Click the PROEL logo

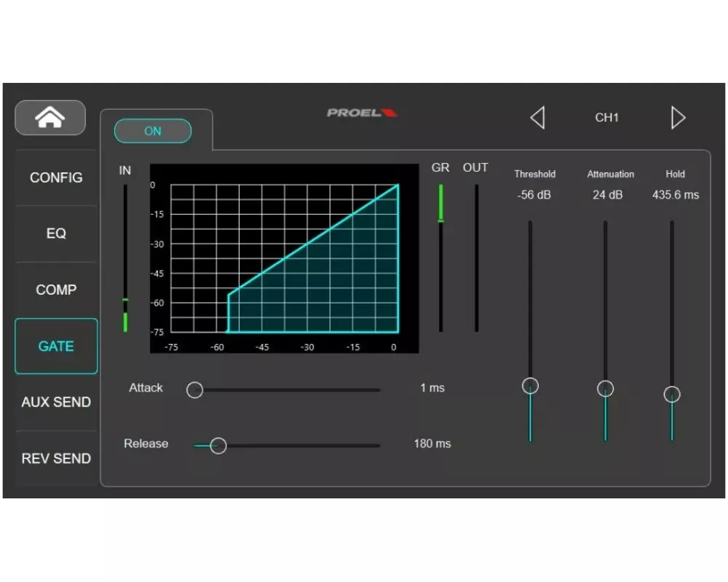(362, 113)
